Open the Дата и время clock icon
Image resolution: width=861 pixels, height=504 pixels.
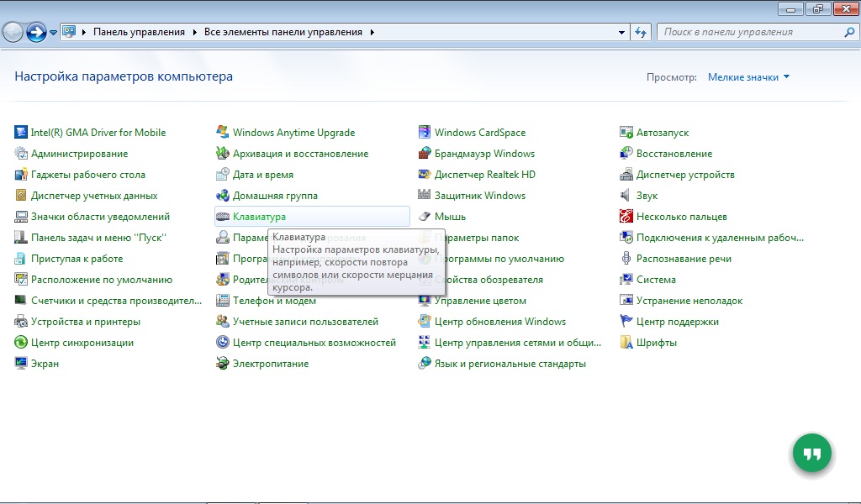(x=222, y=175)
